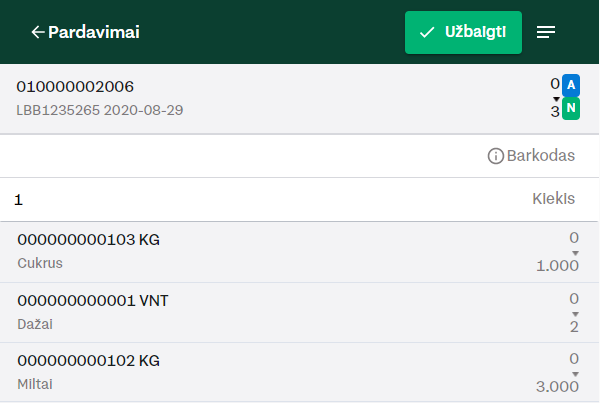600x403 pixels.
Task: Click the Užbaigti button
Action: click(x=463, y=33)
